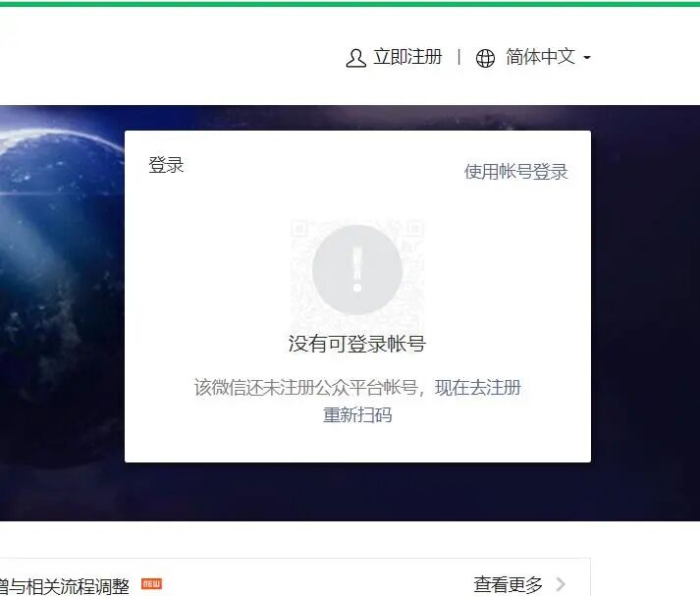This screenshot has height=596, width=700.
Task: Click the orange NEW badge
Action: pyautogui.click(x=152, y=583)
